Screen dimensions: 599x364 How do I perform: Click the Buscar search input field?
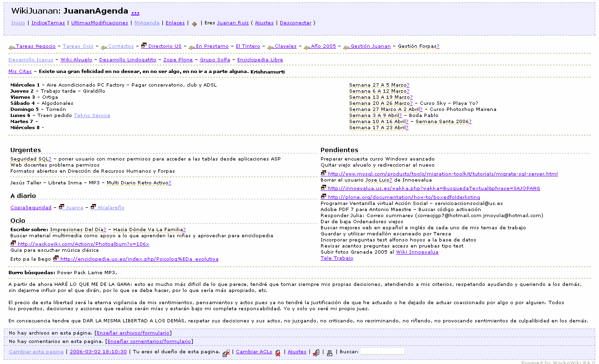(x=382, y=351)
